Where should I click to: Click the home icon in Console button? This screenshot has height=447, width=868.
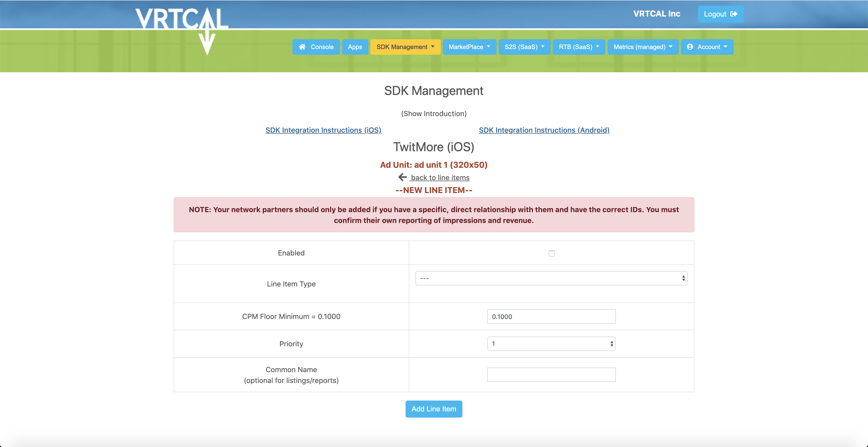coord(302,47)
